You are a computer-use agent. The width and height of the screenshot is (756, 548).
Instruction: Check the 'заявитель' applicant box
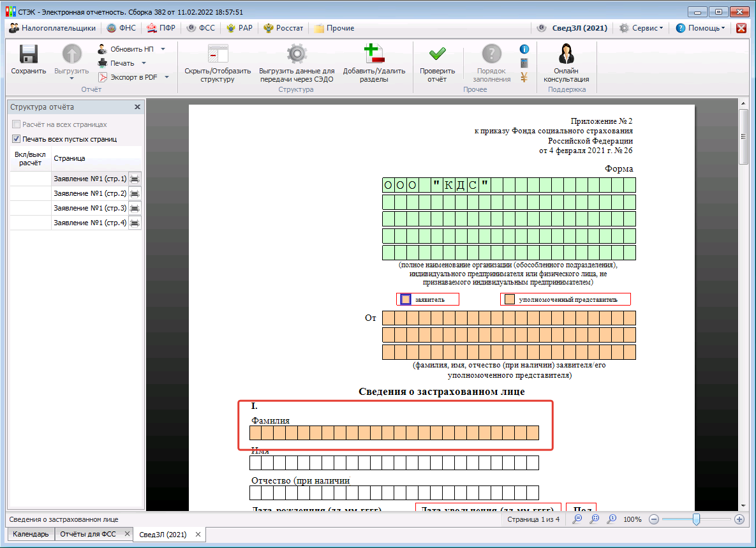[x=405, y=299]
